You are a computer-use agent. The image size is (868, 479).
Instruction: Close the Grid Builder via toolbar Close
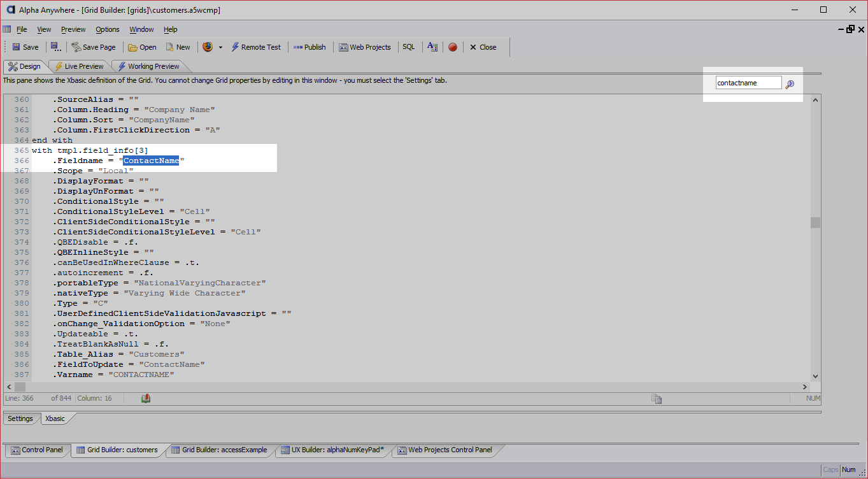tap(483, 47)
